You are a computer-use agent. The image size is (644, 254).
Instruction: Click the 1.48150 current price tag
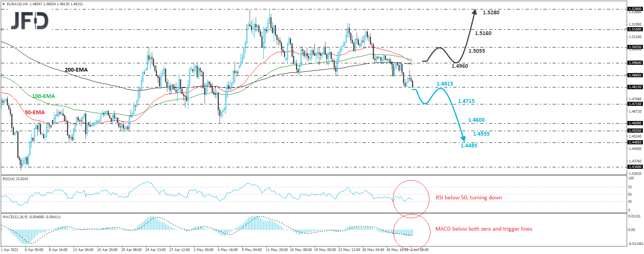tap(635, 87)
